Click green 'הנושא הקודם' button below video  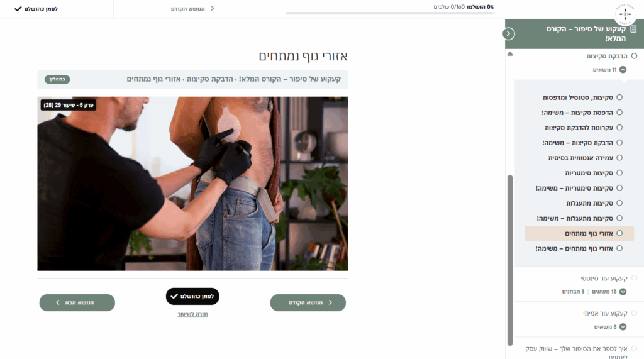(308, 302)
